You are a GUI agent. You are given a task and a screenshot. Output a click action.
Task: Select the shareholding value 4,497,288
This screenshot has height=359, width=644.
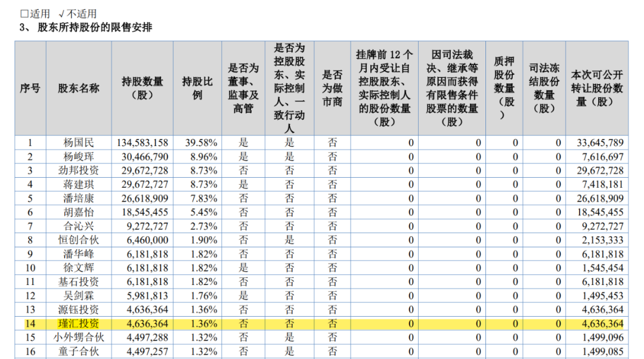147,338
